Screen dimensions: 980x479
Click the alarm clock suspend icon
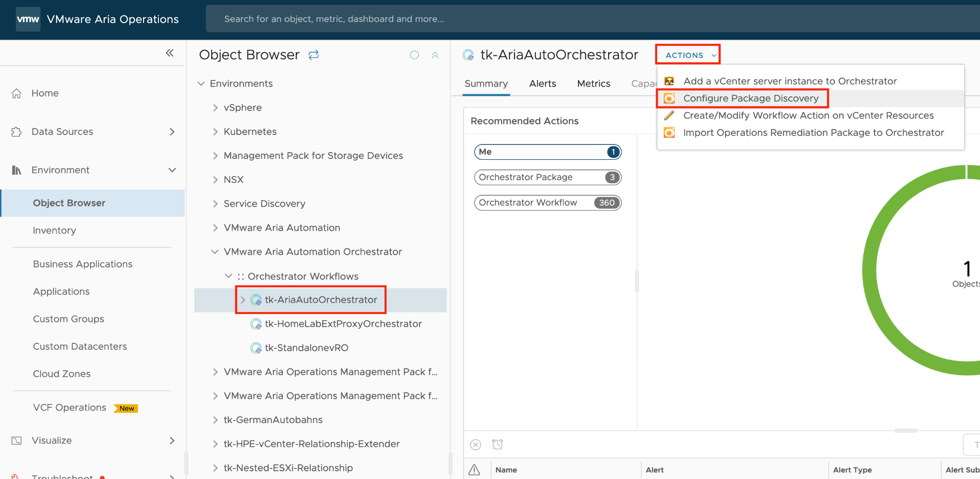click(x=498, y=445)
